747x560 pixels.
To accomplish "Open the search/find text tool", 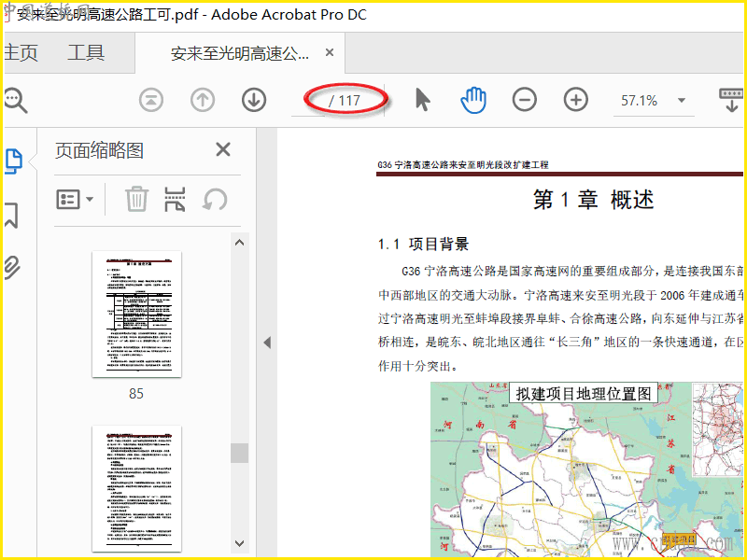I will [15, 101].
